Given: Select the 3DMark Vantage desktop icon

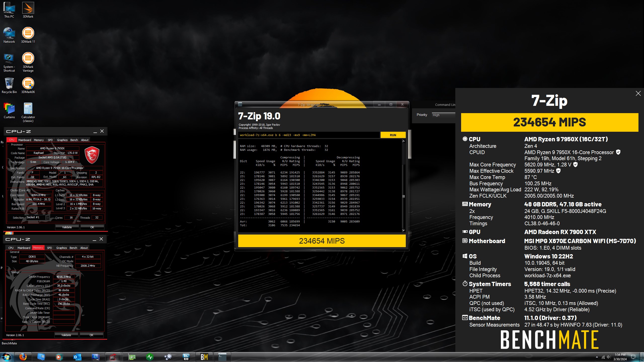Looking at the screenshot, I should pos(28,62).
